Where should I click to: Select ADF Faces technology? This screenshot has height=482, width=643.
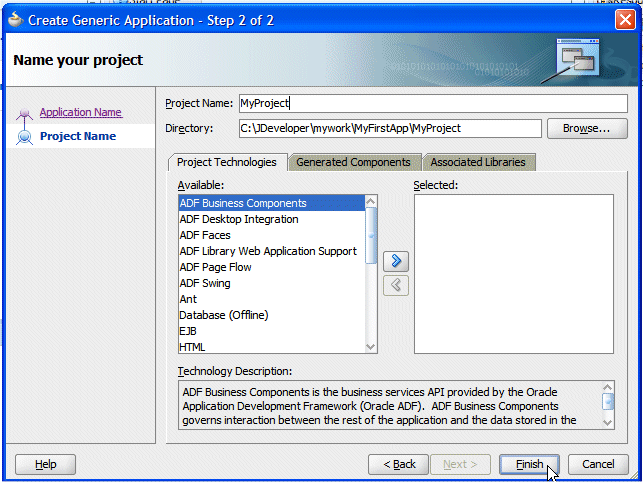tap(271, 235)
